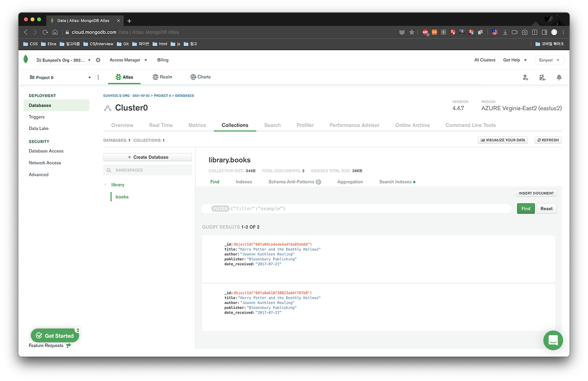Click the invite user icon

click(526, 78)
